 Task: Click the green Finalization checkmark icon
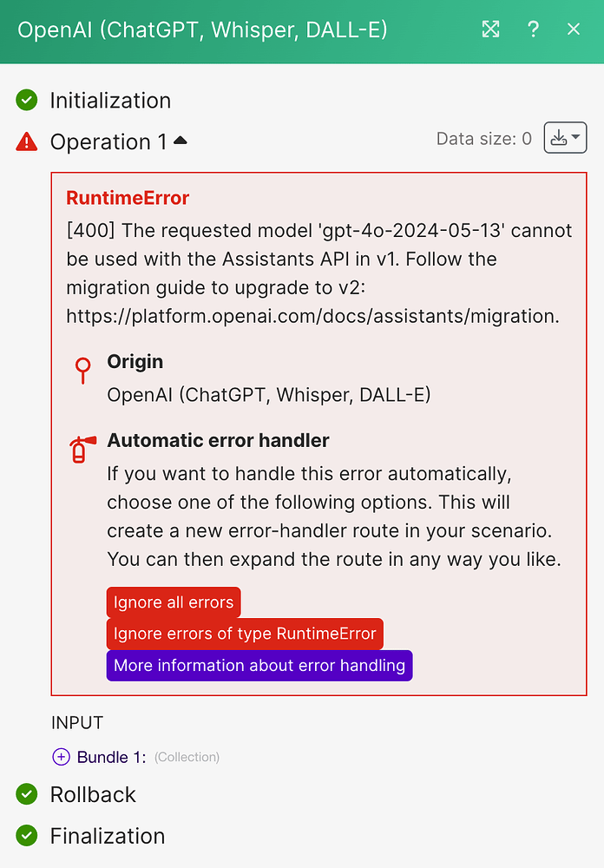click(x=27, y=836)
